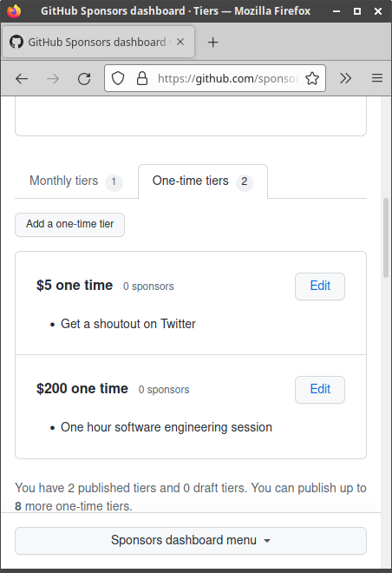Show more tools via double chevron

[x=345, y=78]
